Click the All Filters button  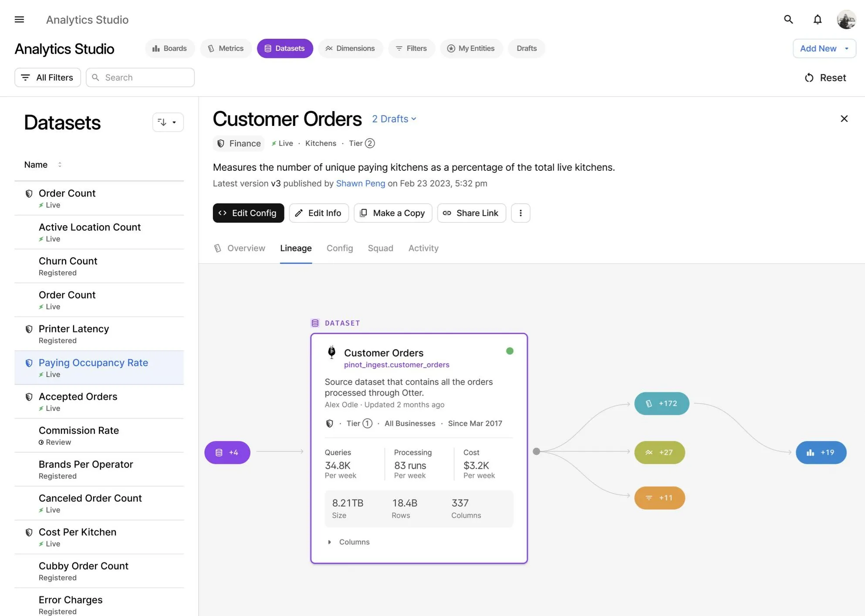[x=47, y=78]
